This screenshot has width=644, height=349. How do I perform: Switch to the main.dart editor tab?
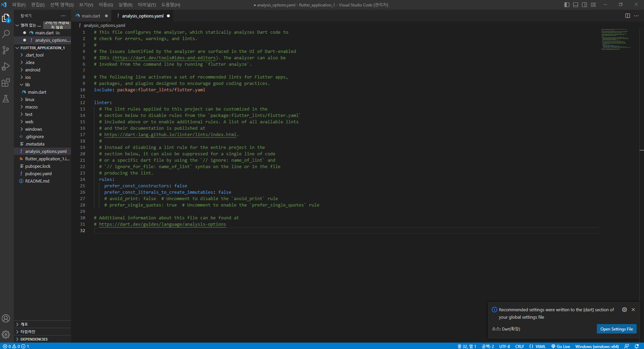[x=90, y=16]
